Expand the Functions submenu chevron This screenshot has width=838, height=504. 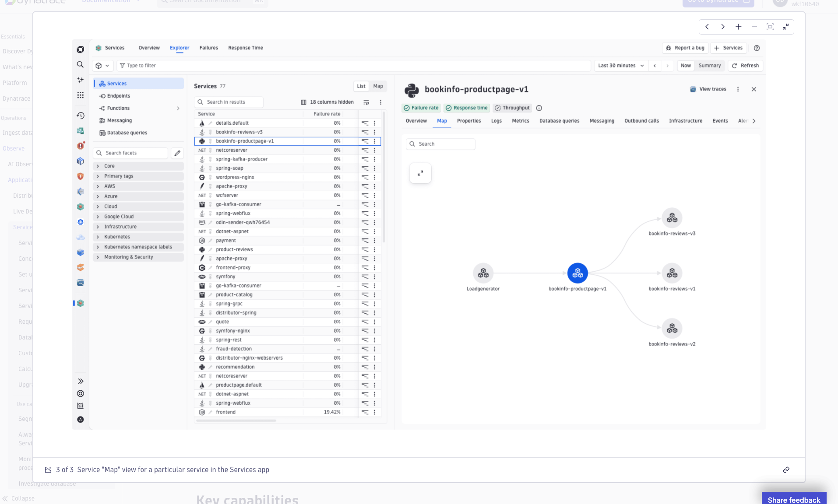[x=178, y=108]
